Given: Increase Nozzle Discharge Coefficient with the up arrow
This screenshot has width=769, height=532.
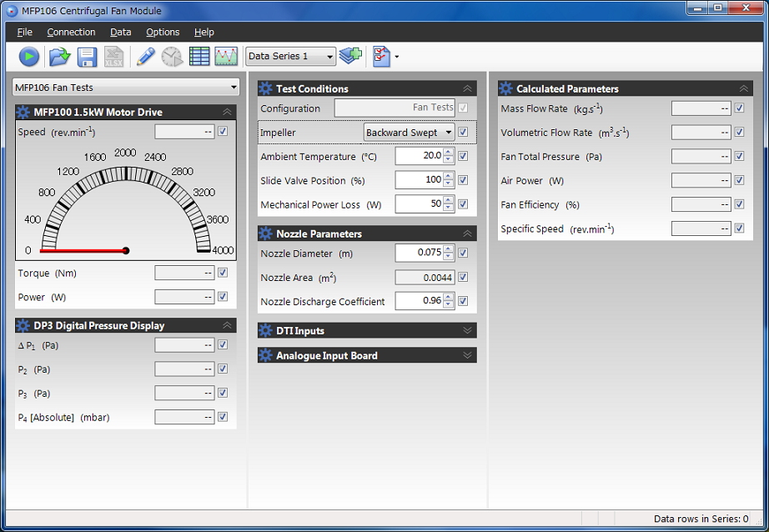Looking at the screenshot, I should (x=448, y=297).
